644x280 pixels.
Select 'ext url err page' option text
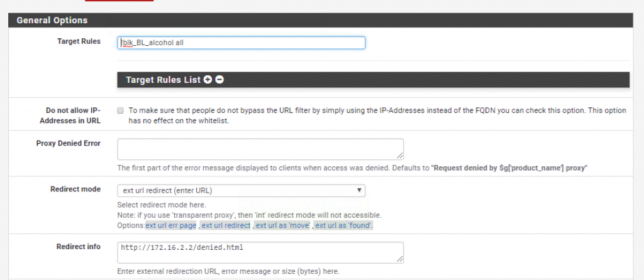tap(171, 225)
